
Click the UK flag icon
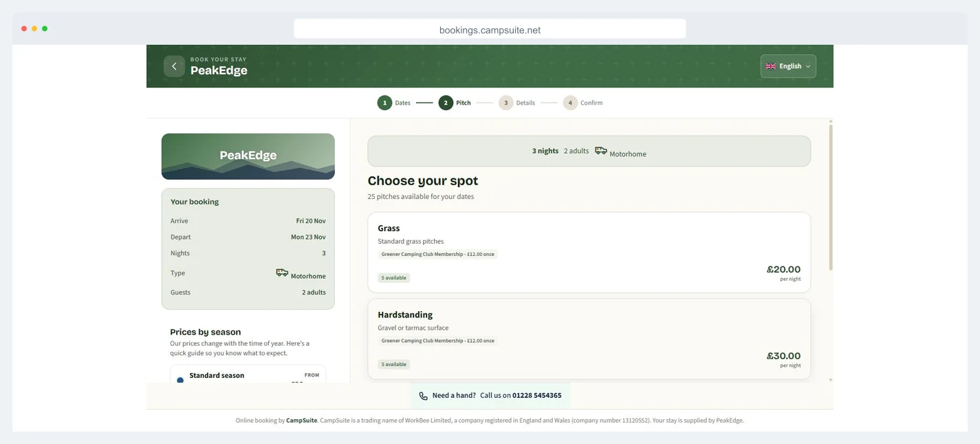(771, 66)
